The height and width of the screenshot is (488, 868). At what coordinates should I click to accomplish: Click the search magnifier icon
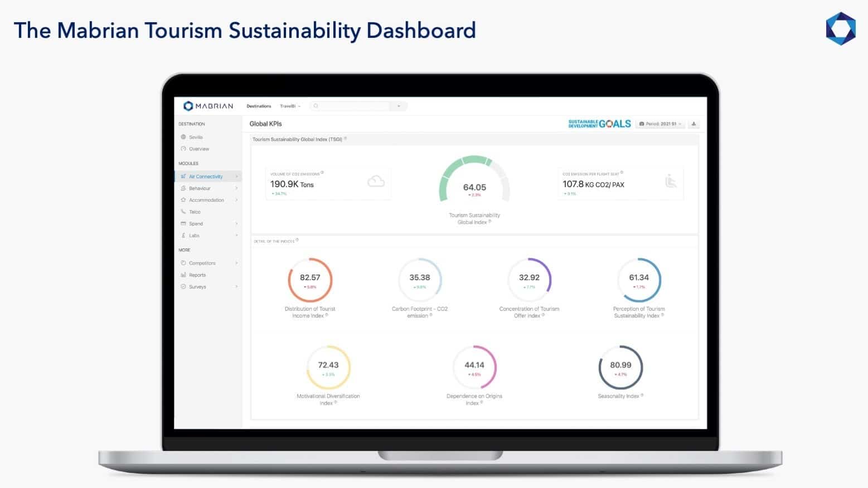tap(316, 106)
